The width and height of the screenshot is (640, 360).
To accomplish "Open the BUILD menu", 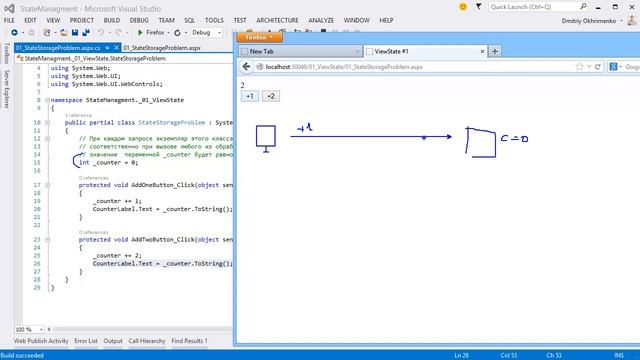I will point(112,20).
